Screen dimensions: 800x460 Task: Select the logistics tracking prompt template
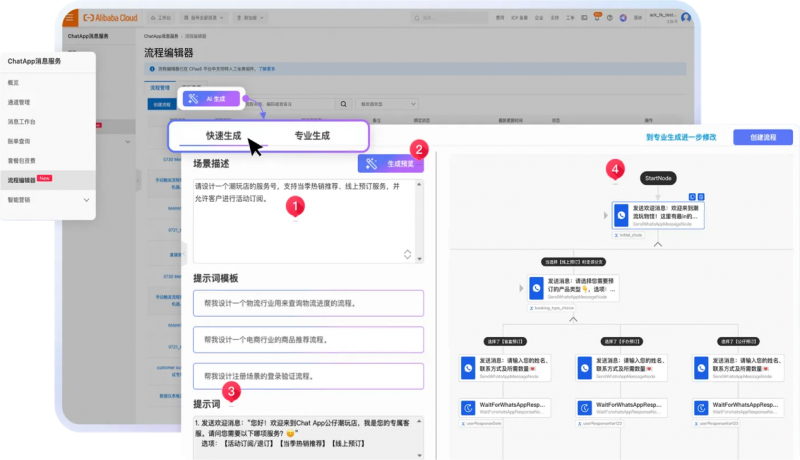(x=308, y=303)
